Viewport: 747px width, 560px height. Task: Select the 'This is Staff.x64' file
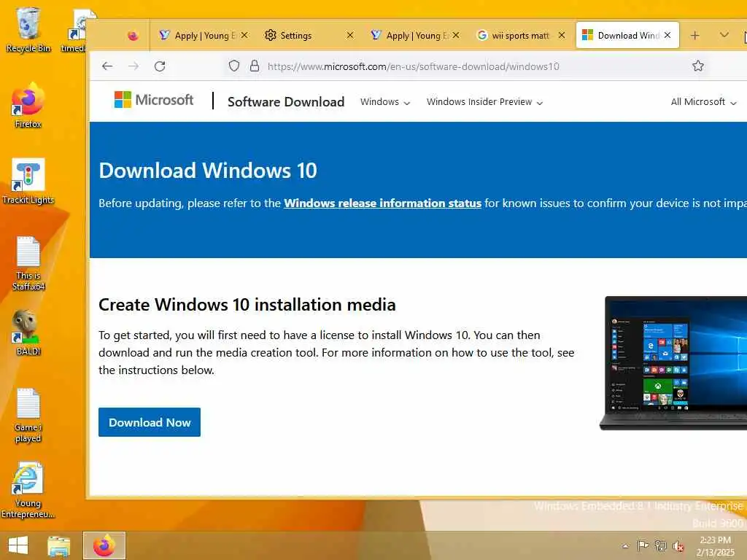[x=28, y=263]
